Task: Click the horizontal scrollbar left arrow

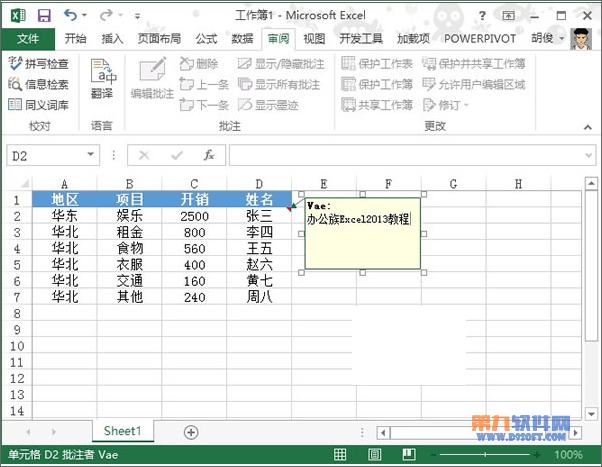Action: [x=383, y=433]
